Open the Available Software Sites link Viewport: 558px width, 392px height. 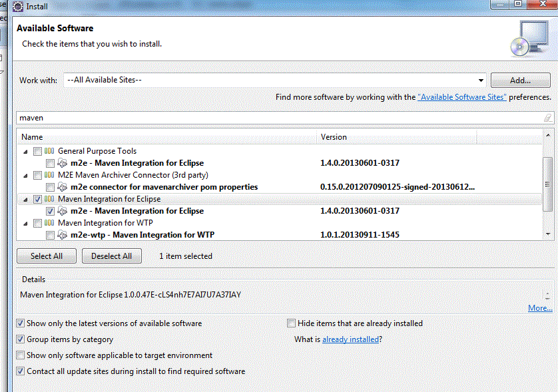click(462, 97)
